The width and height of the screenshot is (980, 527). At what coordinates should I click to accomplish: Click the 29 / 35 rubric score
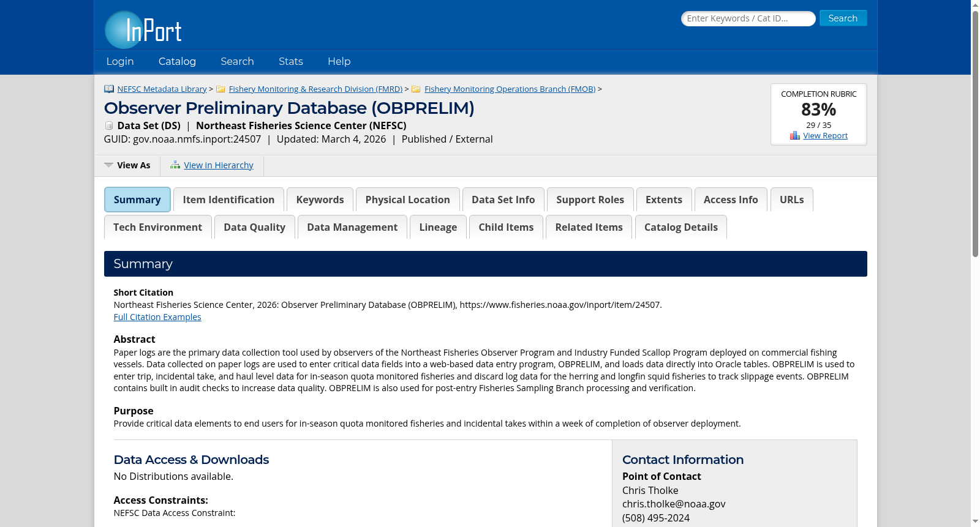(x=818, y=125)
